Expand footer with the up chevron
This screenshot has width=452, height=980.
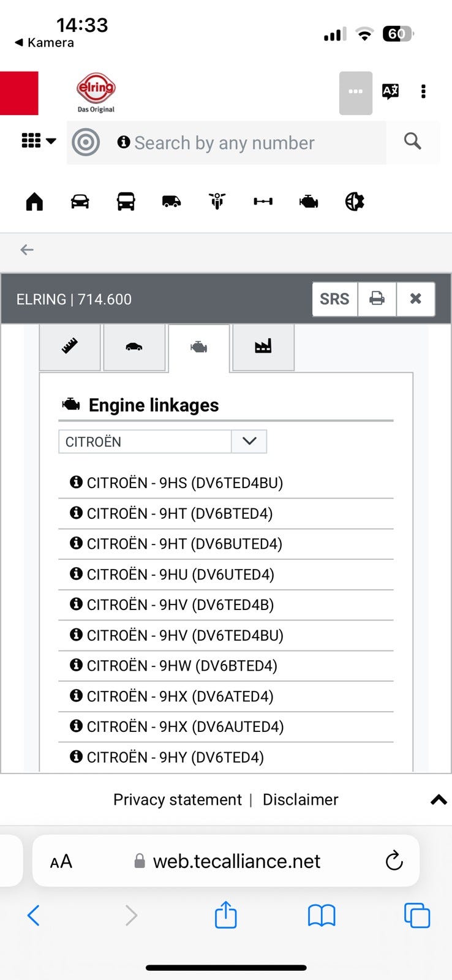[439, 800]
